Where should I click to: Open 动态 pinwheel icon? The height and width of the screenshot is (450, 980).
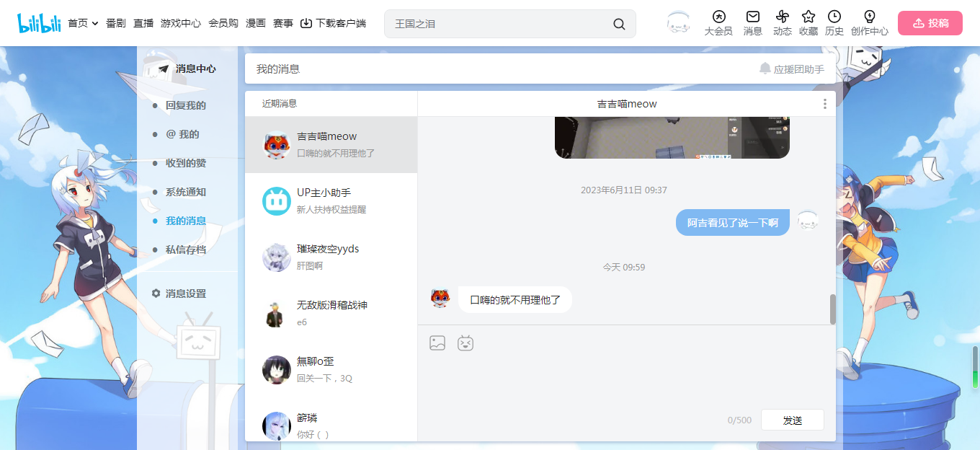pos(783,23)
